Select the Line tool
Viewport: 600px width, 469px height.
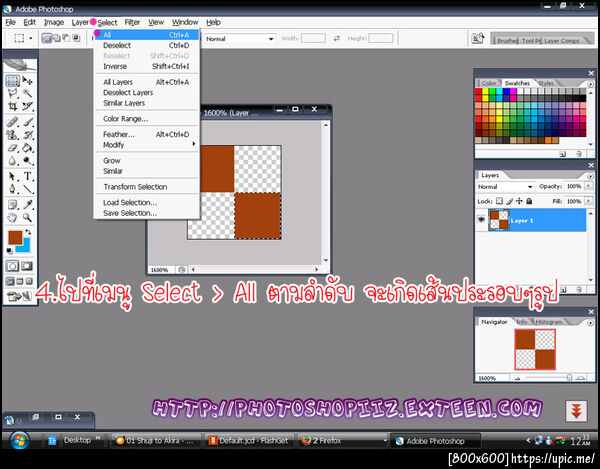tap(27, 189)
